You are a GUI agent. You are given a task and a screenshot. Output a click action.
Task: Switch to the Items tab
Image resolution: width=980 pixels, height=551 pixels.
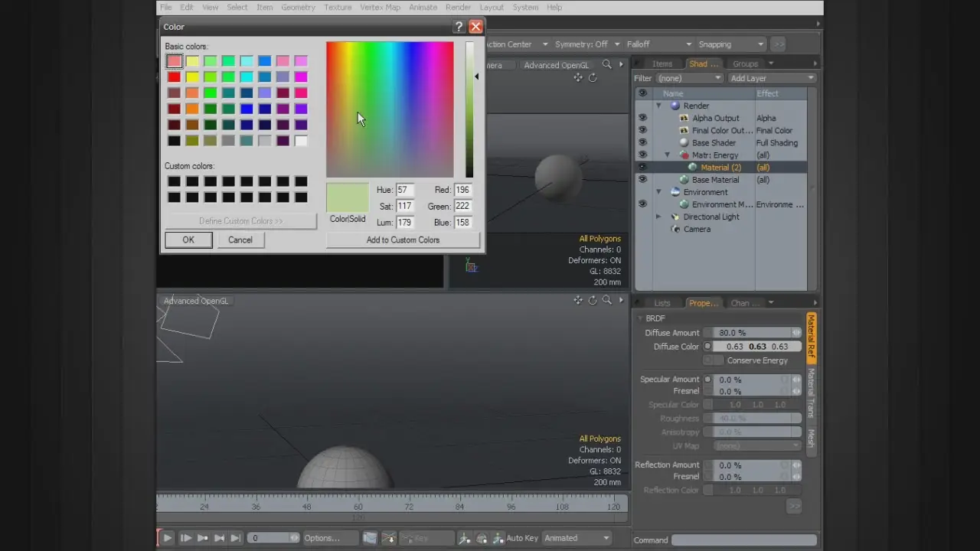coord(661,64)
